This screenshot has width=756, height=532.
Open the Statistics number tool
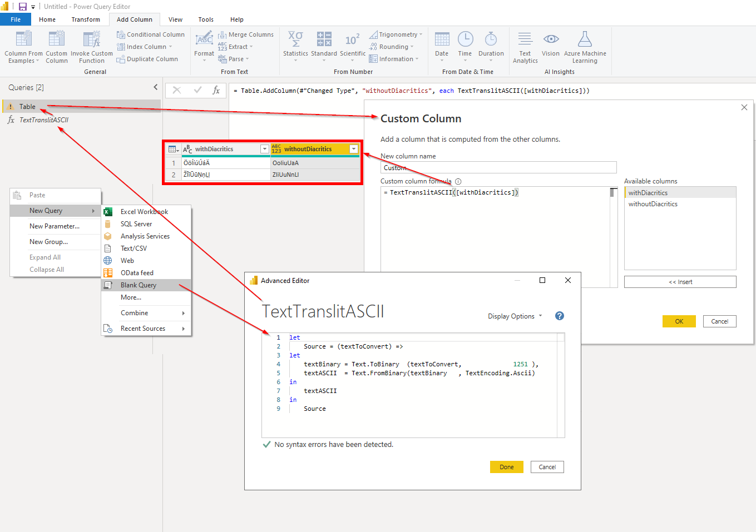coord(295,46)
